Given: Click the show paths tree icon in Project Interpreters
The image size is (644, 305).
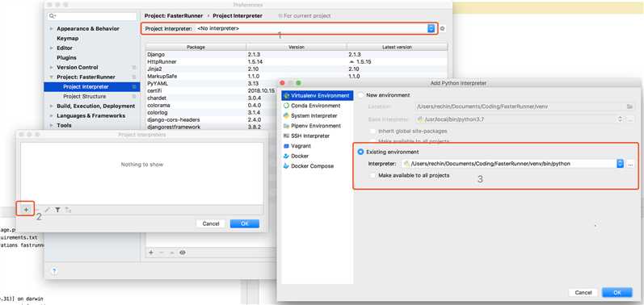Looking at the screenshot, I should (x=68, y=210).
